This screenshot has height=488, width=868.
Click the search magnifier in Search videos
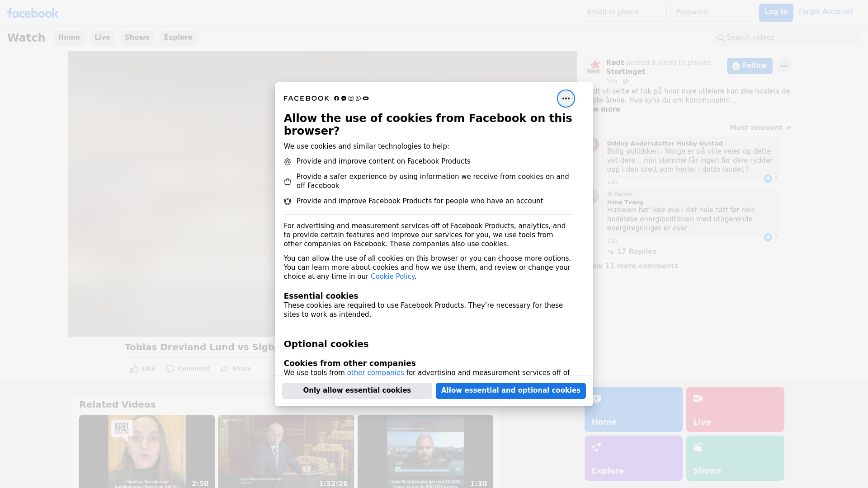(x=721, y=38)
